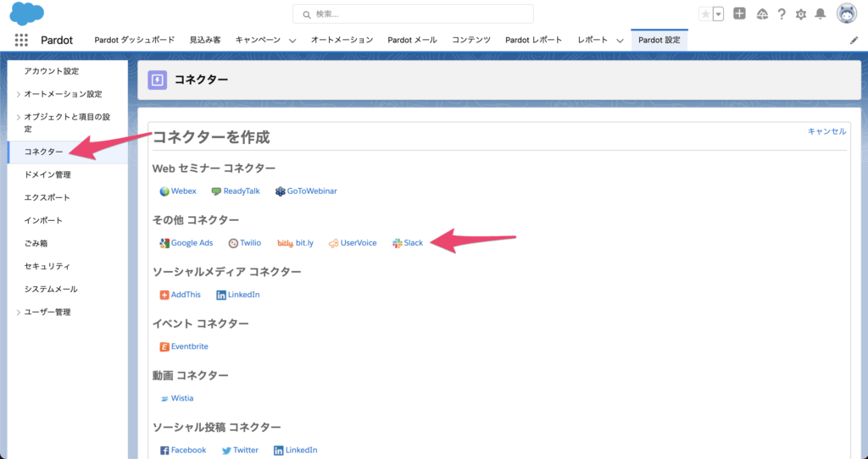Open the 見込み客 tab
This screenshot has width=868, height=459.
pyautogui.click(x=205, y=40)
